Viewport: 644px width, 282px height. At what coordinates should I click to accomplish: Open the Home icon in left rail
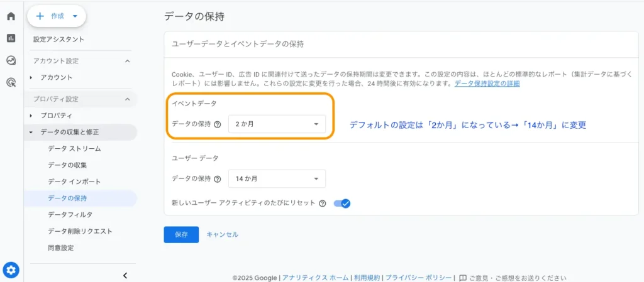coord(11,16)
